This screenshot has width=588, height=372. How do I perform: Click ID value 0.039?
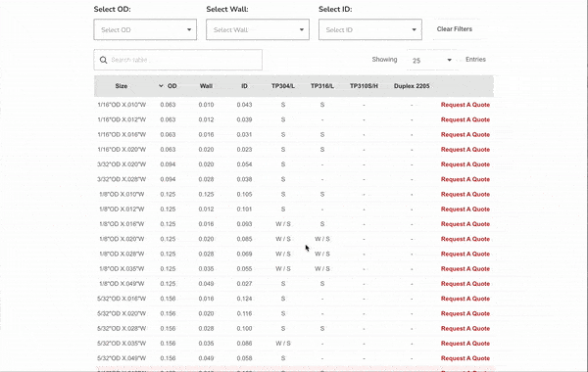[x=244, y=119]
